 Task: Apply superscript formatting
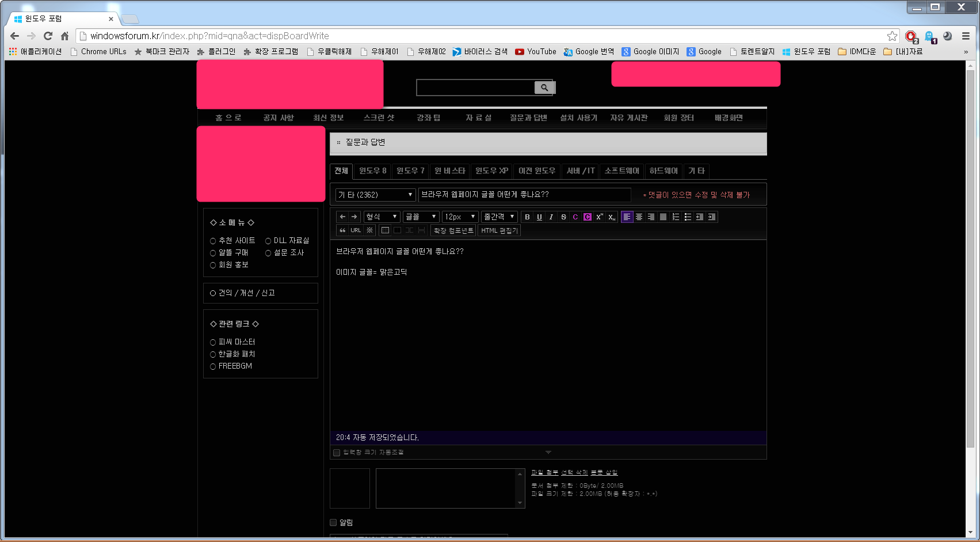600,217
